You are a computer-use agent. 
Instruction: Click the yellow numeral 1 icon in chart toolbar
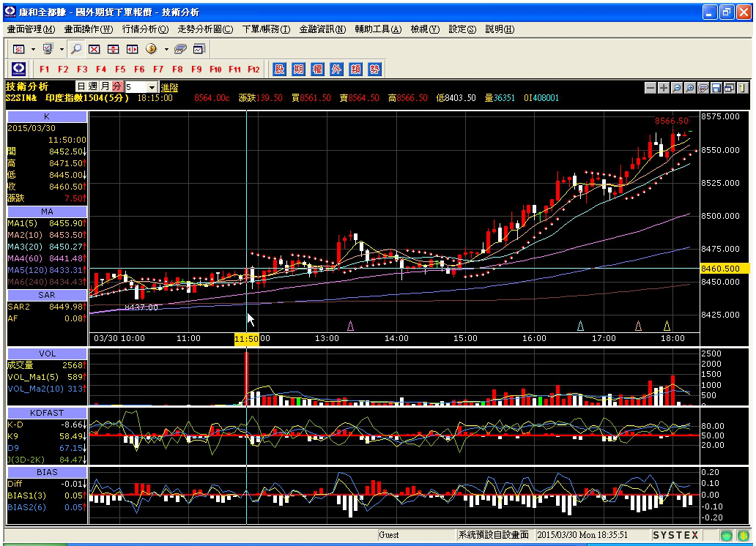coord(742,88)
